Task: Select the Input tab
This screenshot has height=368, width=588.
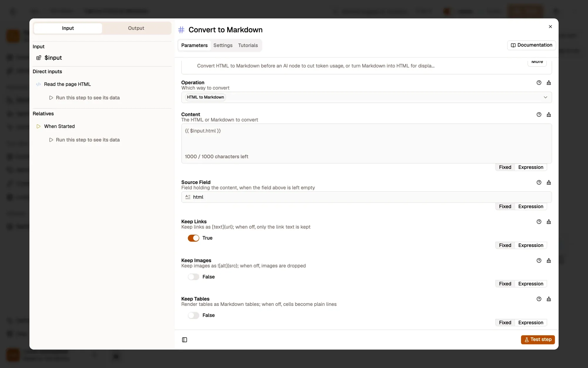Action: (x=68, y=28)
